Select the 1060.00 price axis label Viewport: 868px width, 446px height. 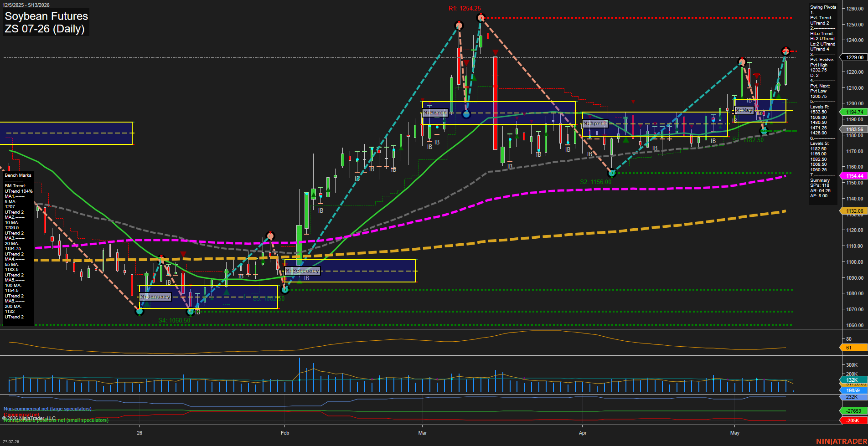tap(855, 325)
